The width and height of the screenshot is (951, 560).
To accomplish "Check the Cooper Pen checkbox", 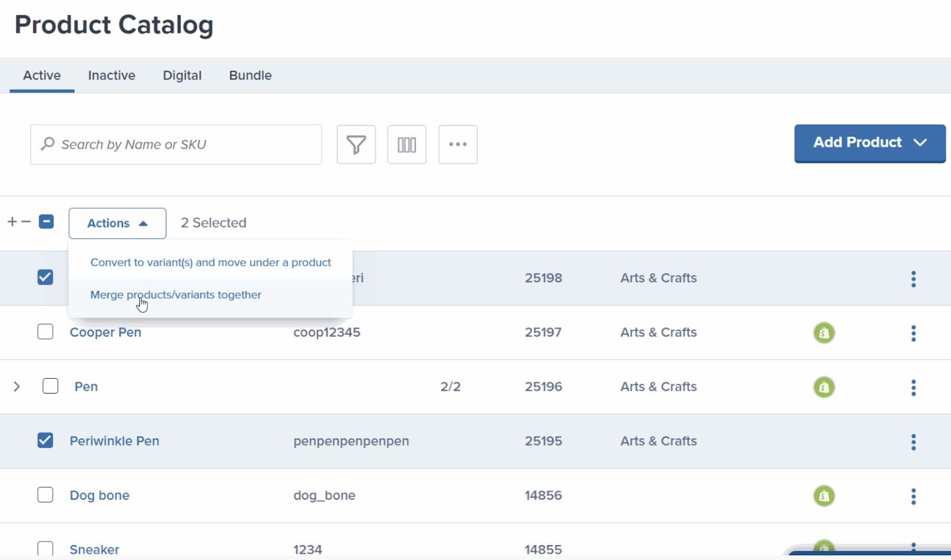I will (45, 331).
